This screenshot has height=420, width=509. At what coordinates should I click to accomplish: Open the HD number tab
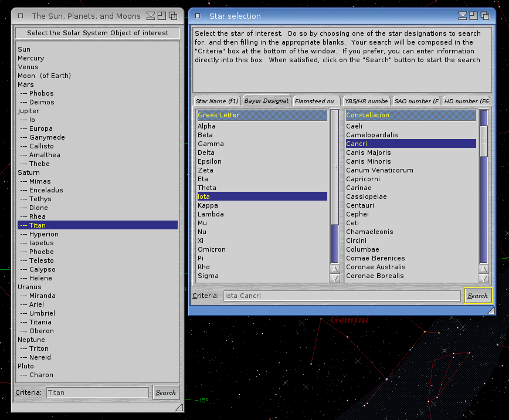[466, 101]
